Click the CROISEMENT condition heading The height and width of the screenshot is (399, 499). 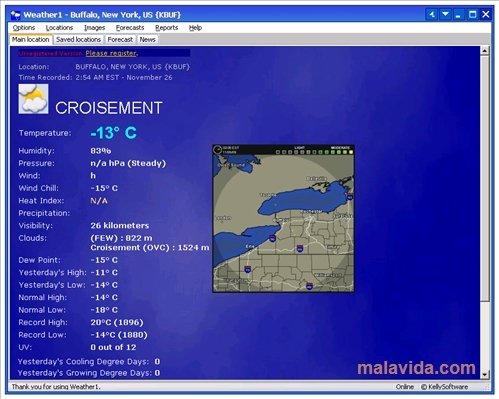[x=109, y=108]
